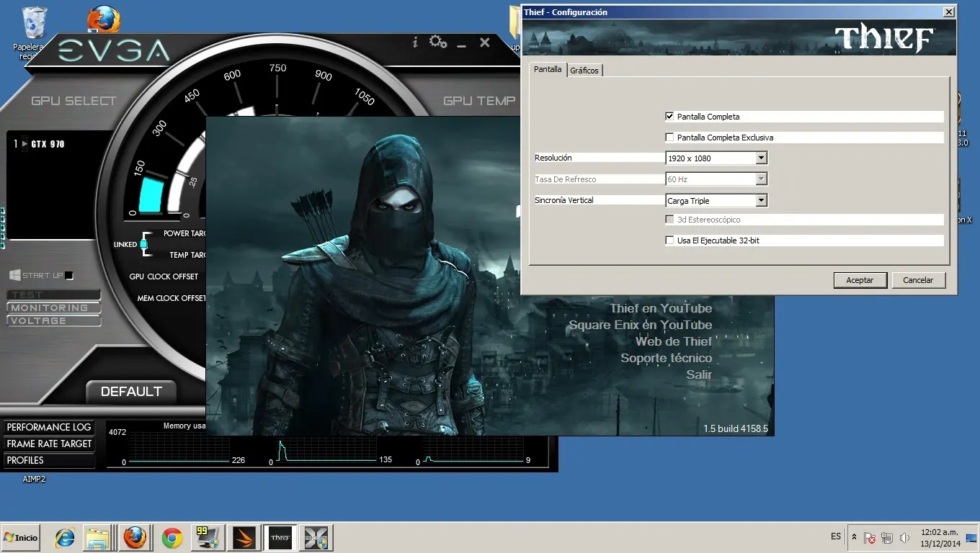Screen dimensions: 980x553
Task: Open the volume speaker tray icon
Action: [x=904, y=538]
